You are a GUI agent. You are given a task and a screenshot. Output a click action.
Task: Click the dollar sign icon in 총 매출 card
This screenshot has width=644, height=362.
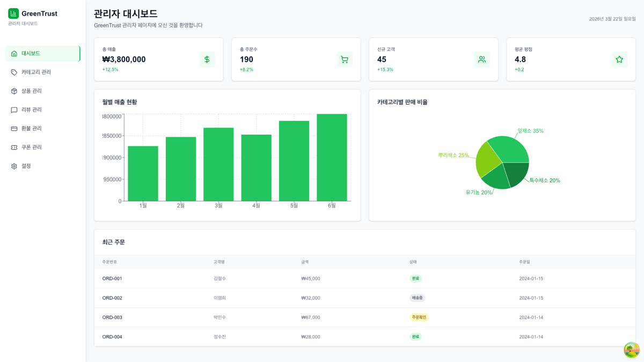(x=207, y=60)
